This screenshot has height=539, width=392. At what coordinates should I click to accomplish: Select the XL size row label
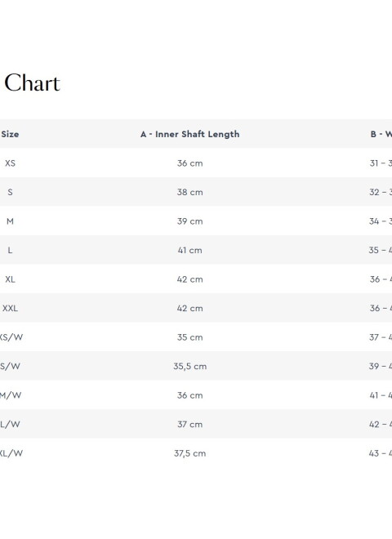click(x=10, y=279)
